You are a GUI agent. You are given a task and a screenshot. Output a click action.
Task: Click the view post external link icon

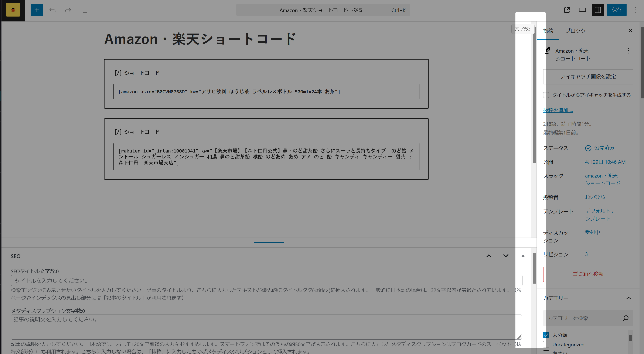click(x=567, y=10)
